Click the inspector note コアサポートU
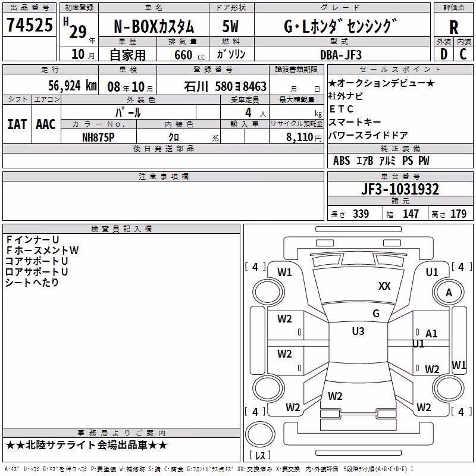The height and width of the screenshot is (476, 476). [x=36, y=261]
